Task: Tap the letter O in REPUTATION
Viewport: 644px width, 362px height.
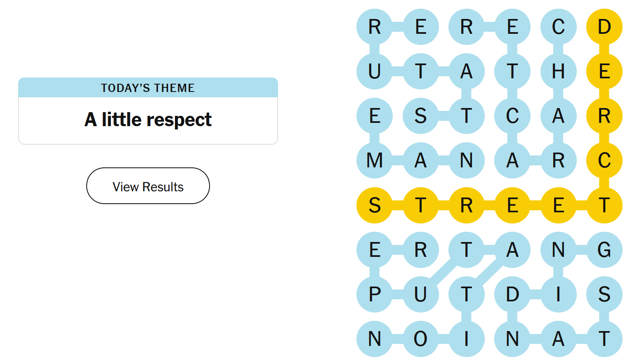Action: click(420, 339)
